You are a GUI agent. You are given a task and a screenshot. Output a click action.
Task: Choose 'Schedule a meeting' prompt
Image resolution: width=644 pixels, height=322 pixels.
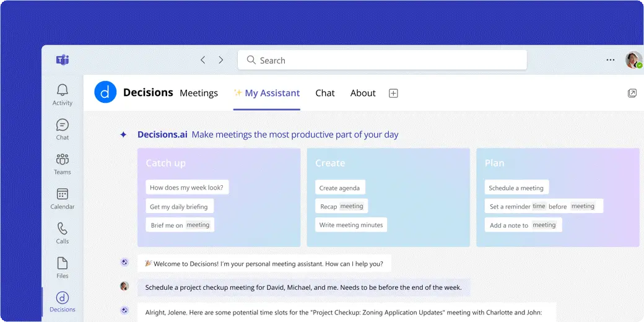click(x=516, y=188)
